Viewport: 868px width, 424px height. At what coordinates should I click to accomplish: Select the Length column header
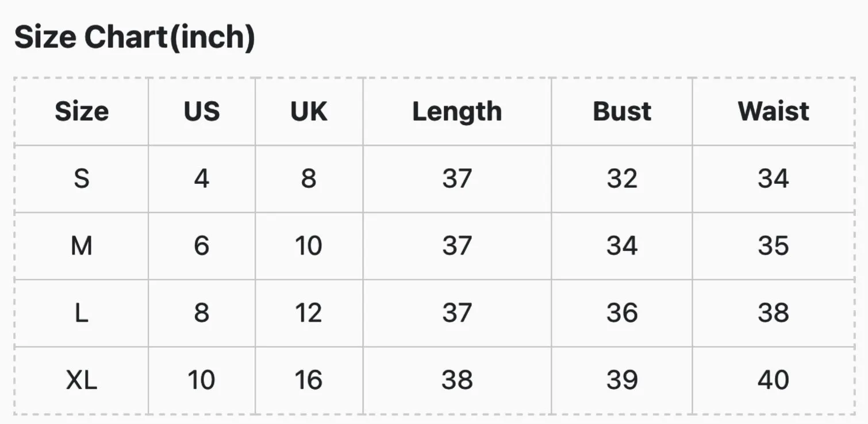point(457,111)
